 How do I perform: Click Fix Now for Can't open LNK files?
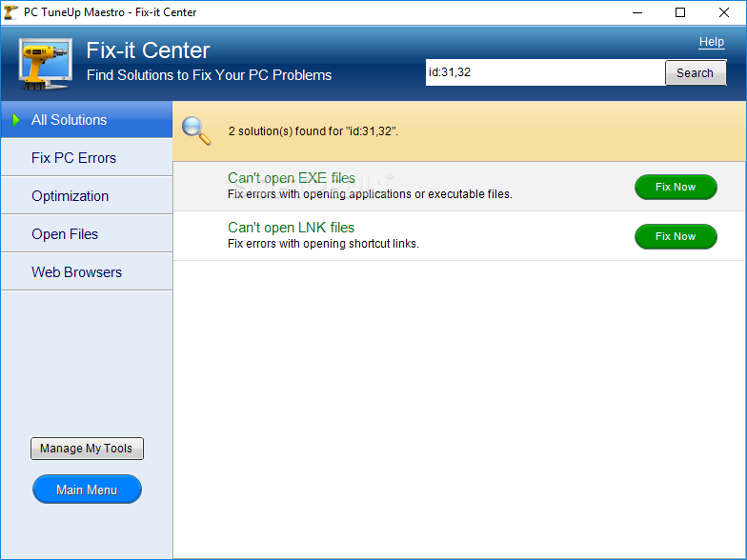click(676, 236)
